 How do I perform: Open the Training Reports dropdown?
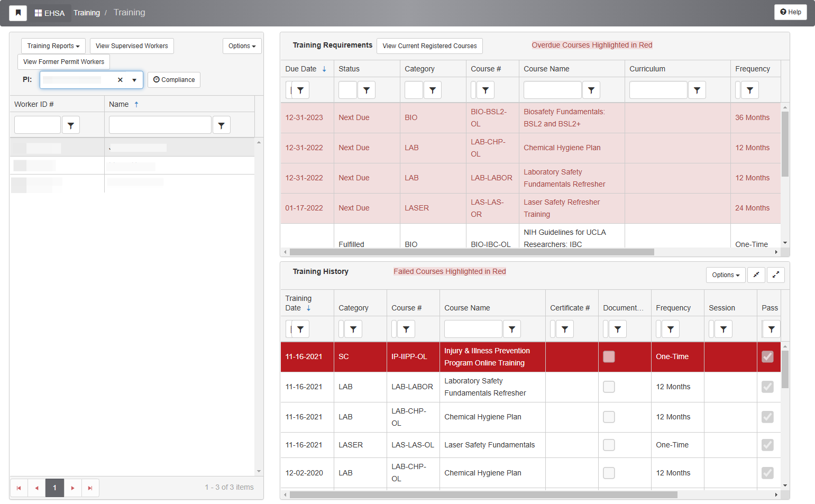pos(53,46)
